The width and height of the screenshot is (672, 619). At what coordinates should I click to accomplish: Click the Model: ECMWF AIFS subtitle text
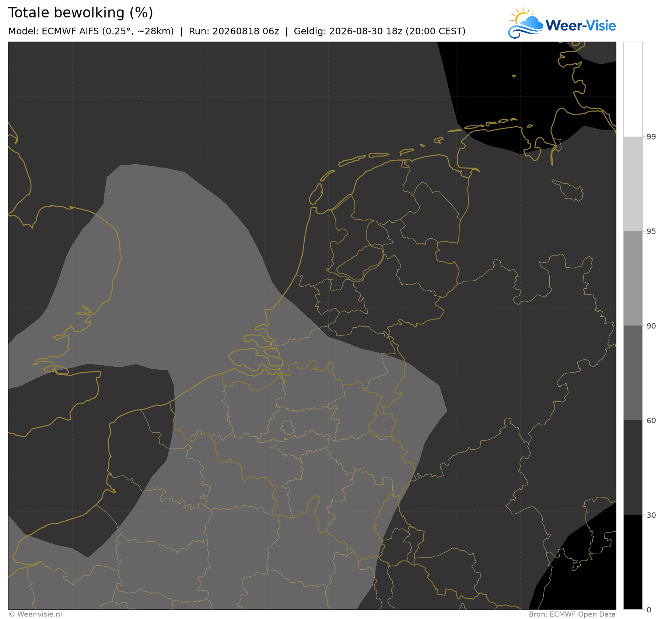point(91,31)
